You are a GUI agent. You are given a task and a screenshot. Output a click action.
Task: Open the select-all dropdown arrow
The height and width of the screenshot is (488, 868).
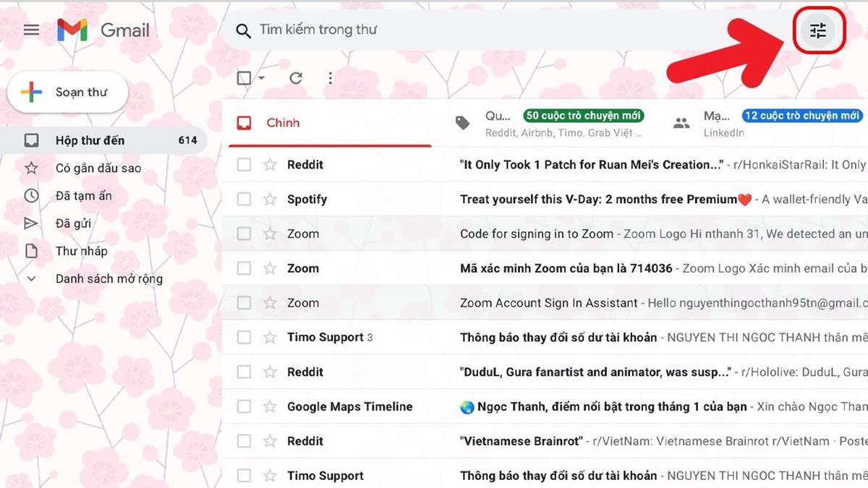[261, 78]
